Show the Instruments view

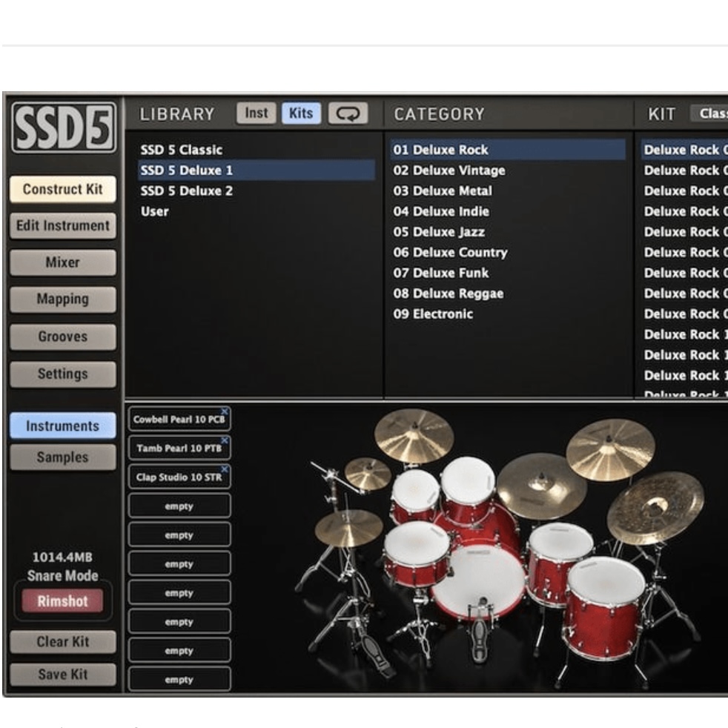point(63,426)
